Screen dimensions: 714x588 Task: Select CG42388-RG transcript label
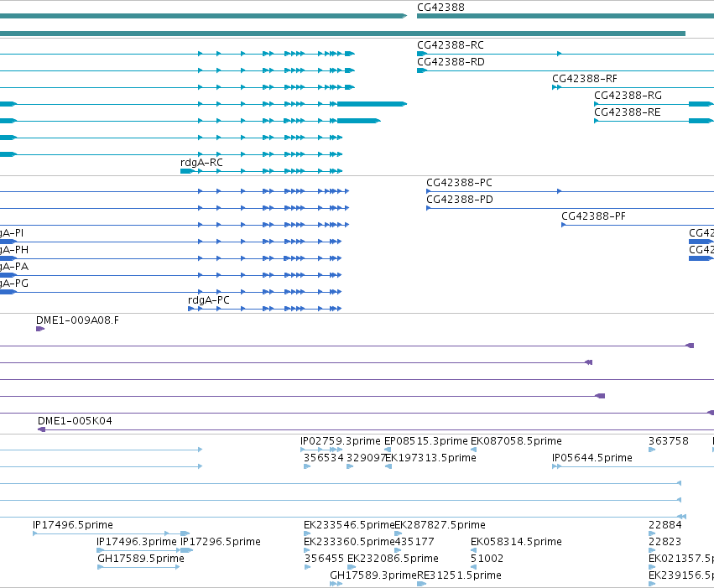click(x=628, y=96)
